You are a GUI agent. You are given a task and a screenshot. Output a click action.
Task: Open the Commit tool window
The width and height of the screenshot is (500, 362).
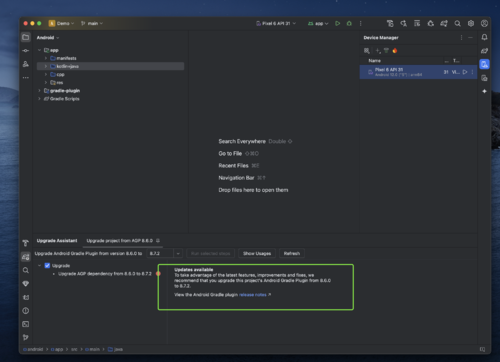26,51
